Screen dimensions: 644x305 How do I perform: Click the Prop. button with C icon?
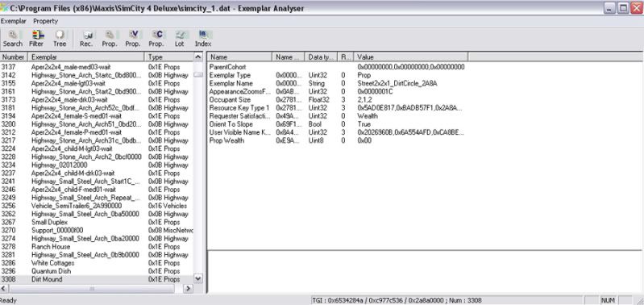(156, 39)
